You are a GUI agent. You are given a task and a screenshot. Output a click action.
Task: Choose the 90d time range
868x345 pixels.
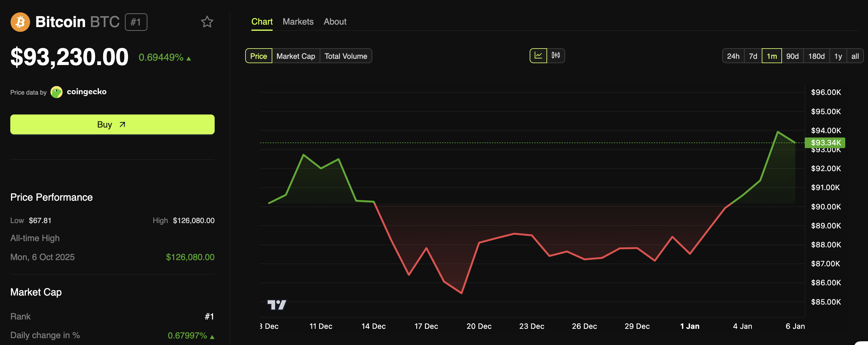pyautogui.click(x=792, y=56)
